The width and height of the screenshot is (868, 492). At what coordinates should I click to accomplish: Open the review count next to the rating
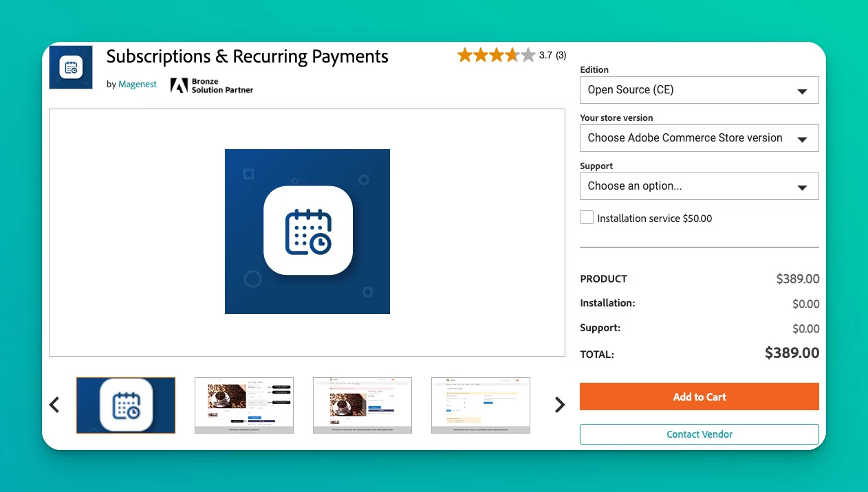tap(561, 56)
